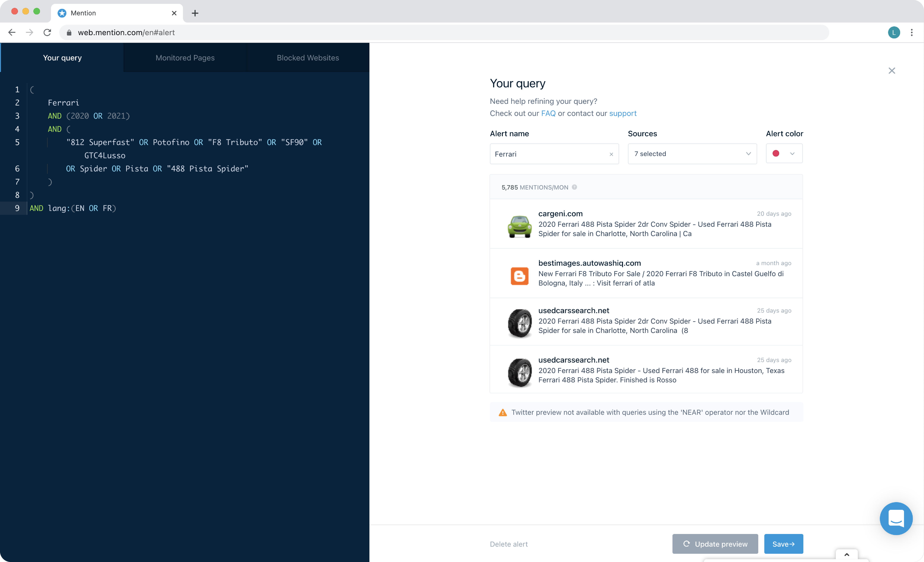Reload the page with browser refresh
Viewport: 924px width, 562px height.
click(x=47, y=33)
